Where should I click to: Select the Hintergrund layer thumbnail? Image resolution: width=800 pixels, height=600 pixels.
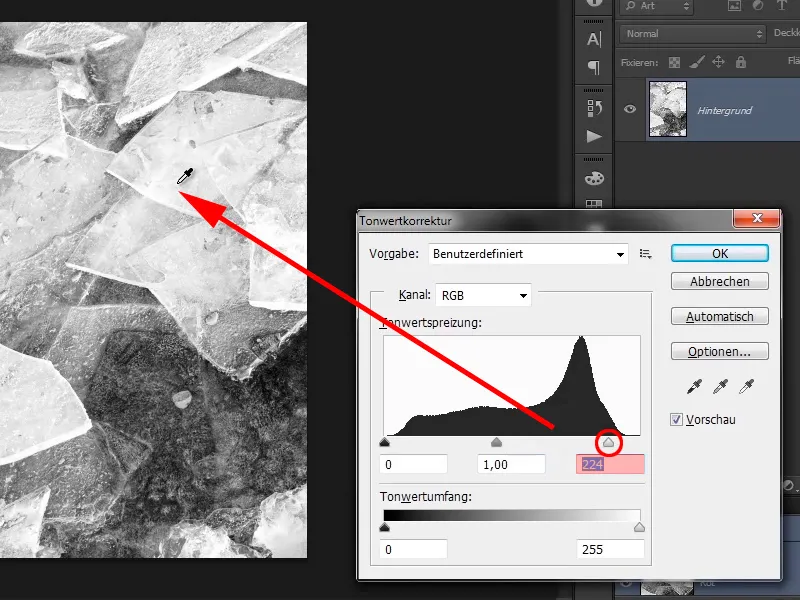point(668,109)
